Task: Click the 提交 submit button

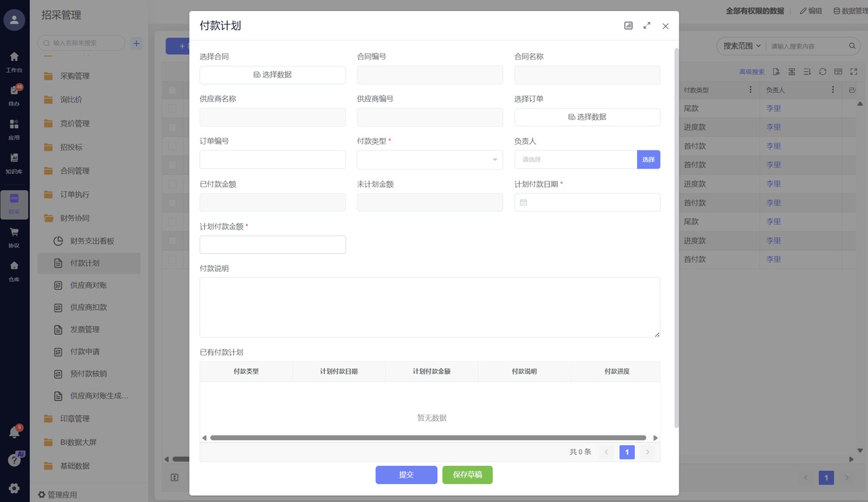Action: click(x=406, y=475)
